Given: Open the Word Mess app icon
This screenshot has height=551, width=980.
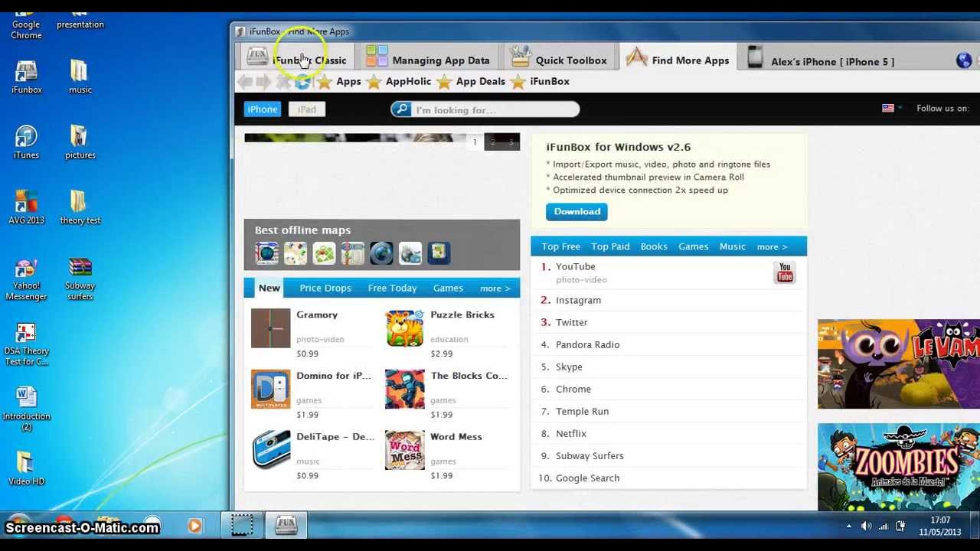Looking at the screenshot, I should point(404,451).
